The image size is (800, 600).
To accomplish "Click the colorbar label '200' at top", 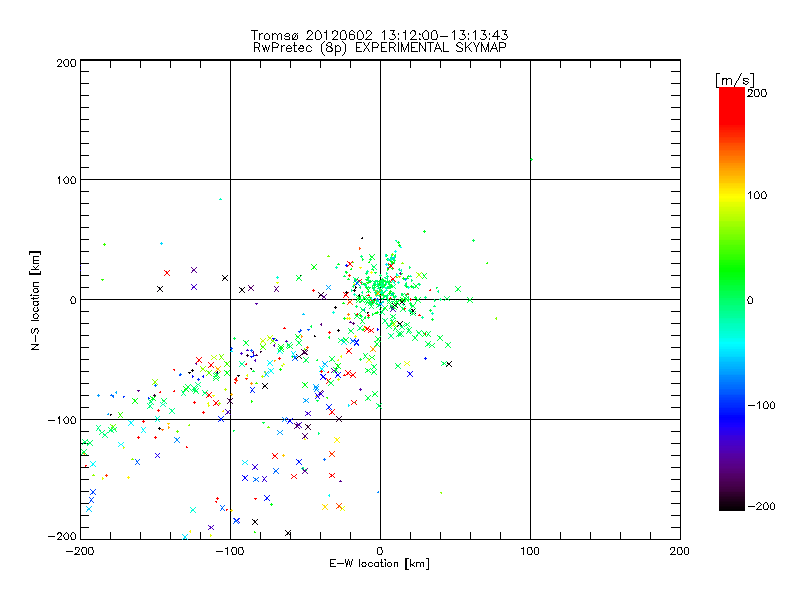I will click(757, 93).
